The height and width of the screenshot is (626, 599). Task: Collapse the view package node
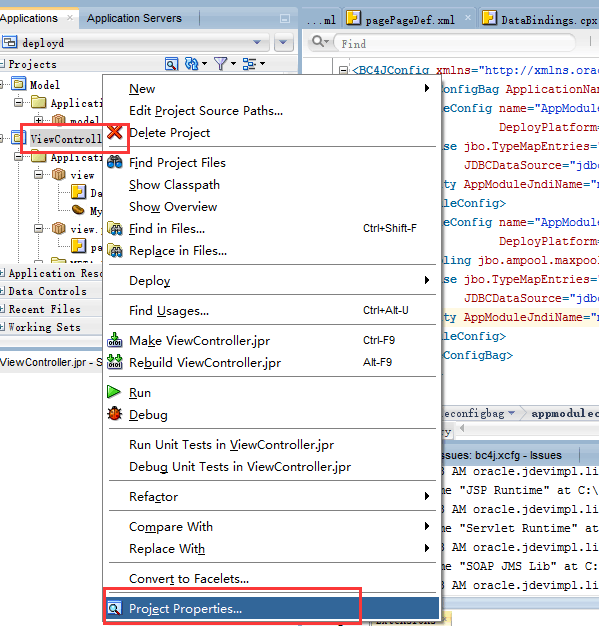[38, 174]
